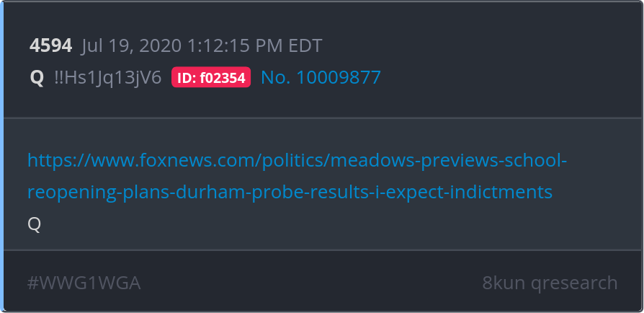Click the Q signature below the link

34,224
